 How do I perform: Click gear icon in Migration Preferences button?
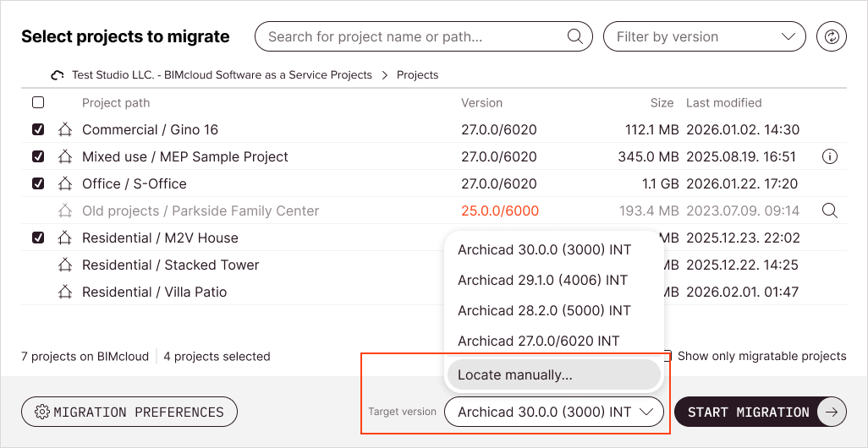coord(42,412)
